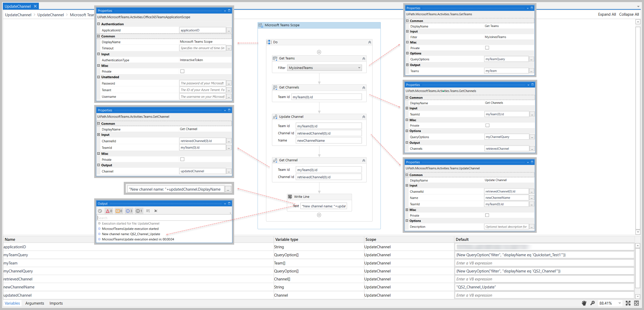Toggle Private checkbox in GetChannels properties
This screenshot has height=310, width=644.
(x=487, y=125)
